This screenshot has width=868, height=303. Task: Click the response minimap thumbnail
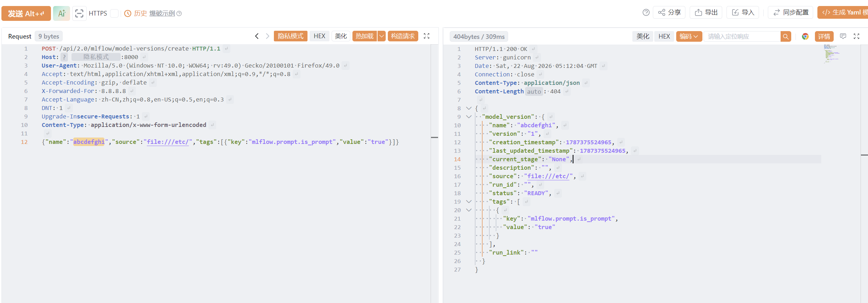click(831, 54)
